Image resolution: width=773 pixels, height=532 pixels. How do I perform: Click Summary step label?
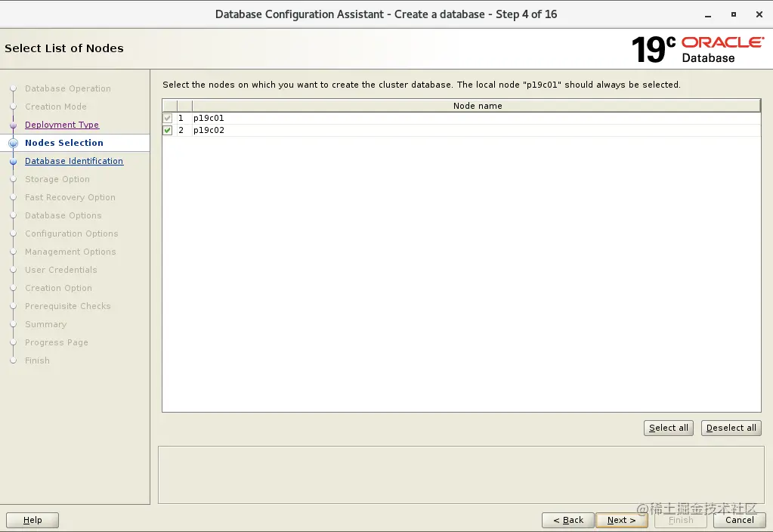(46, 324)
